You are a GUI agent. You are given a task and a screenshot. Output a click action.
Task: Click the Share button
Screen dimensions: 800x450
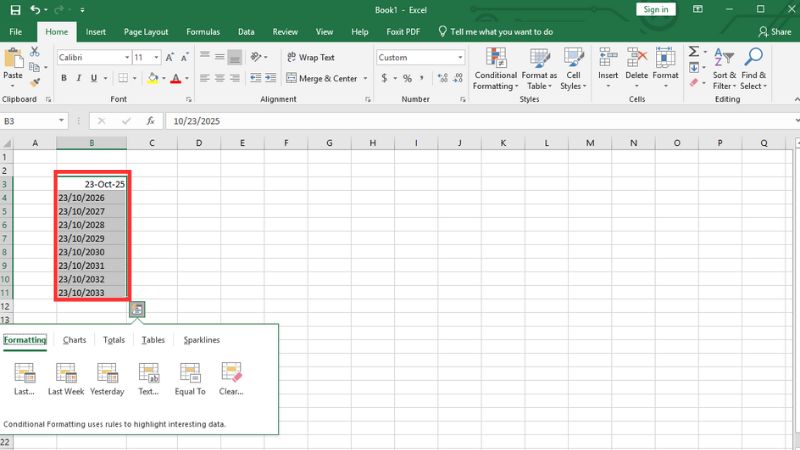773,32
